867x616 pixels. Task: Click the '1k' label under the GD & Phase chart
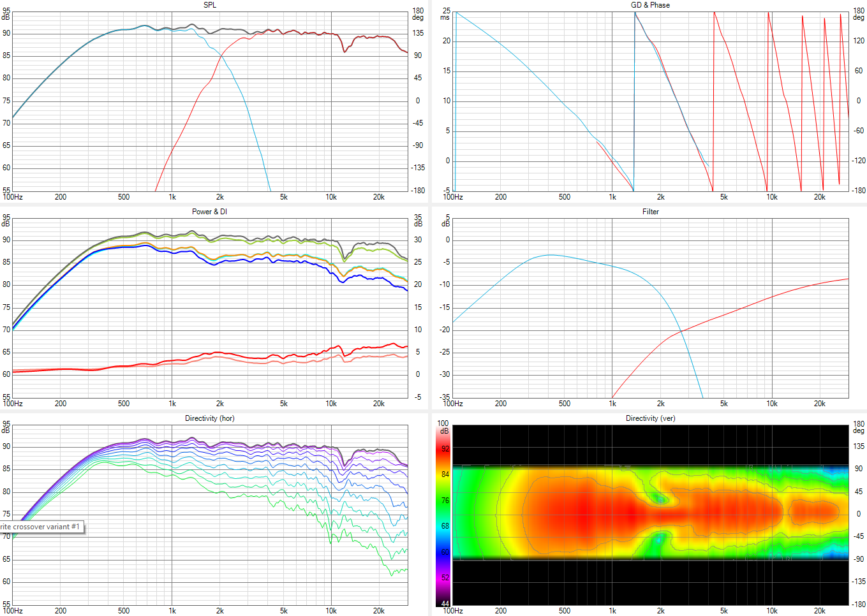(612, 197)
